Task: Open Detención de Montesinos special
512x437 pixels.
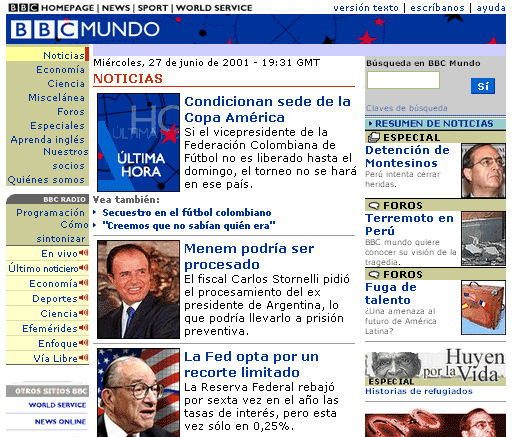Action: pyautogui.click(x=407, y=156)
